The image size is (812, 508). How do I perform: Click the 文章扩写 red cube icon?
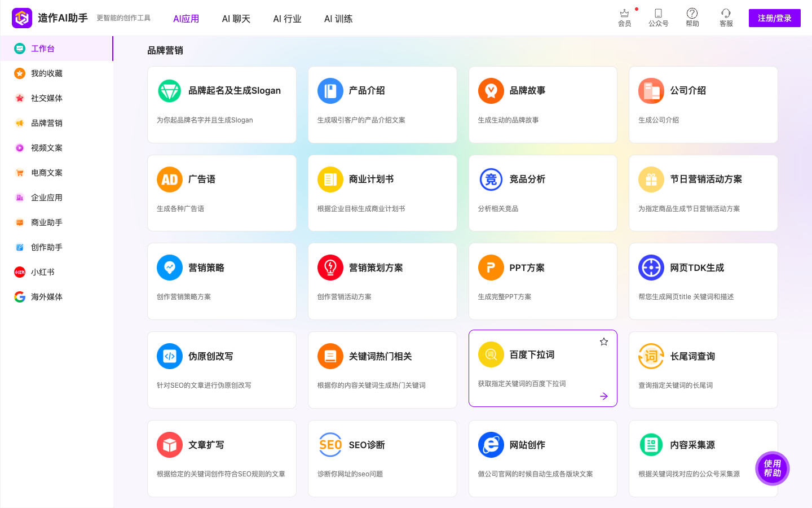pos(170,445)
